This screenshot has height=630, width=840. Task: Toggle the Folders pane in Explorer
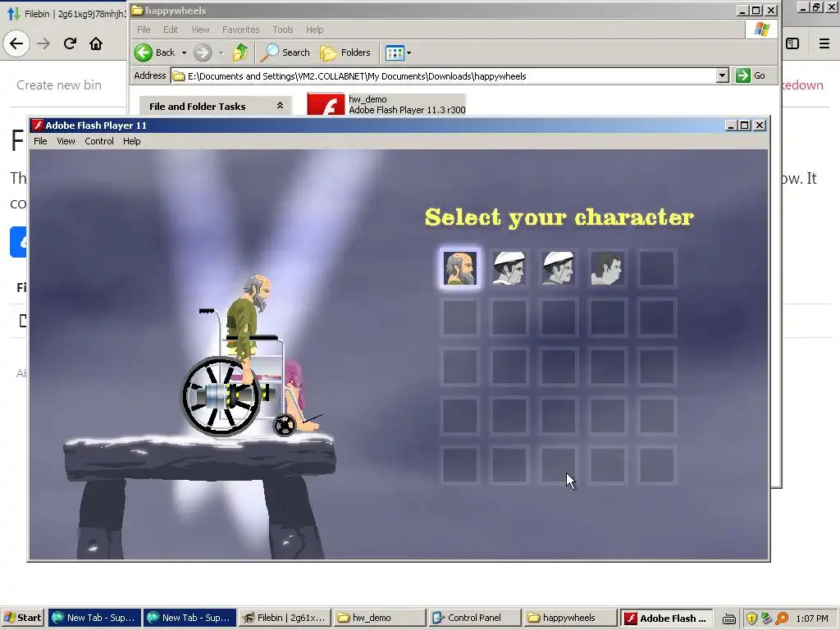coord(345,52)
